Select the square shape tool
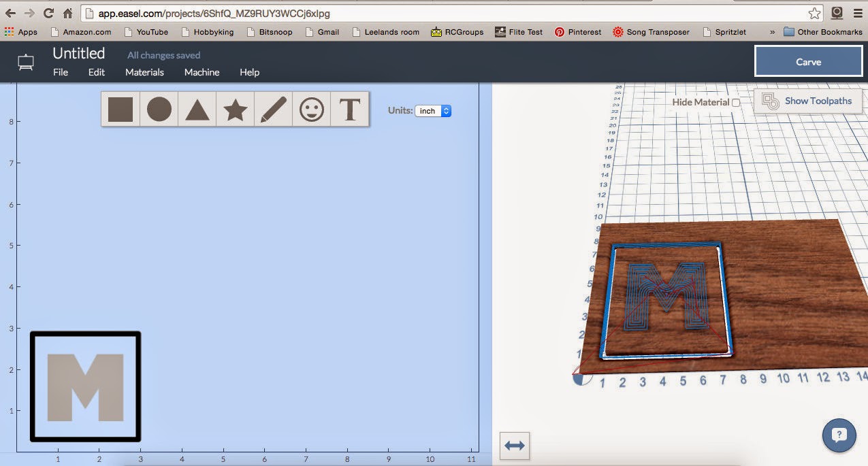The height and width of the screenshot is (466, 868). tap(120, 109)
